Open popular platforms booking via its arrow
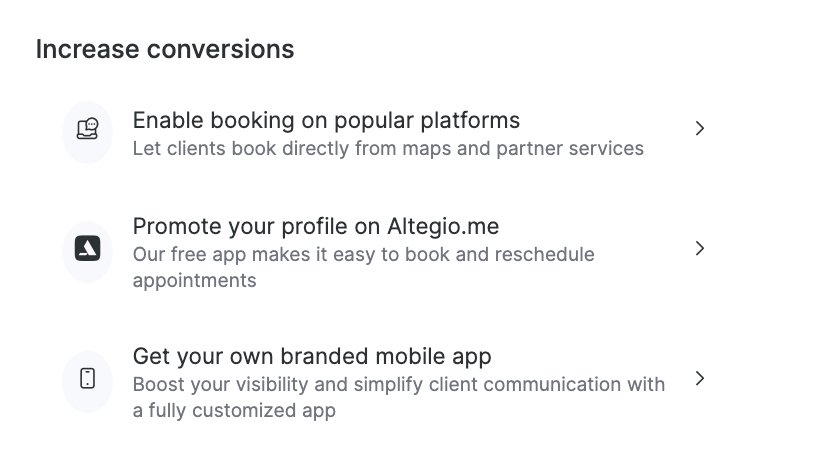This screenshot has height=456, width=818. pyautogui.click(x=700, y=128)
